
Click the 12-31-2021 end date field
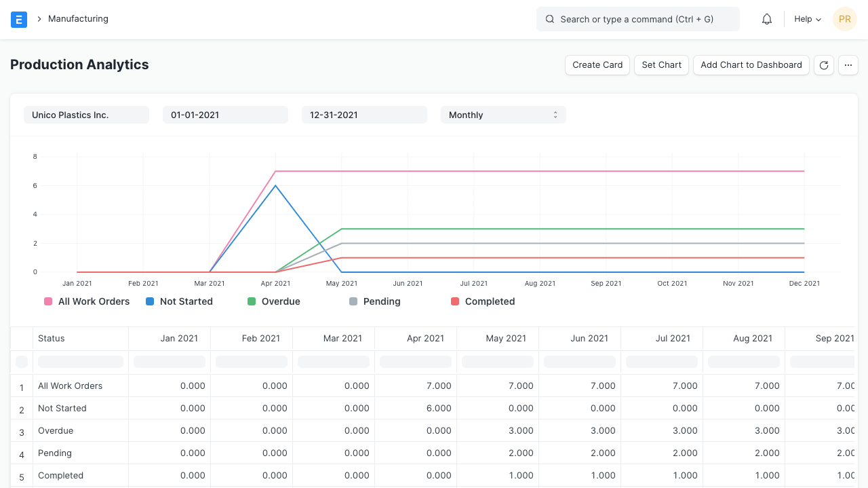tap(364, 115)
